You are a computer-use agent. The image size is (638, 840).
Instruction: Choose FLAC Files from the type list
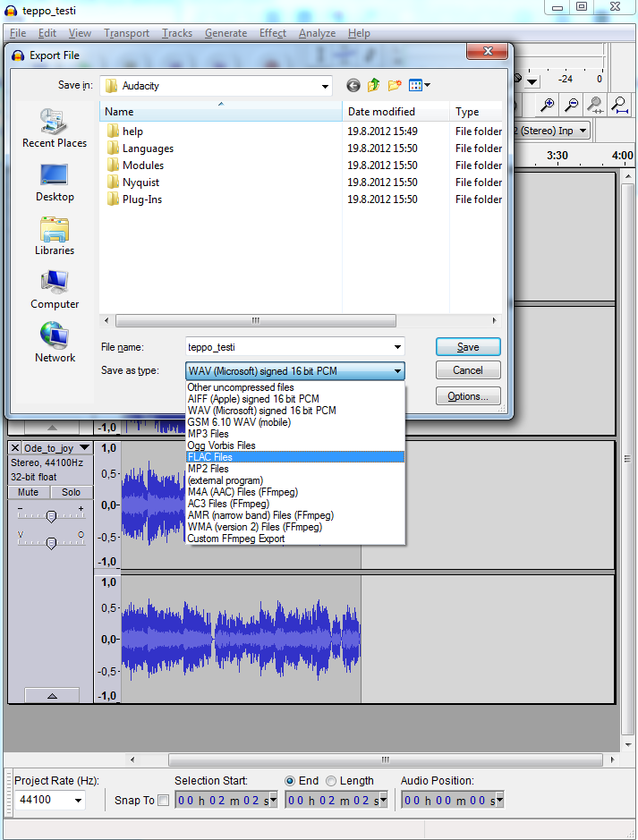click(x=294, y=457)
